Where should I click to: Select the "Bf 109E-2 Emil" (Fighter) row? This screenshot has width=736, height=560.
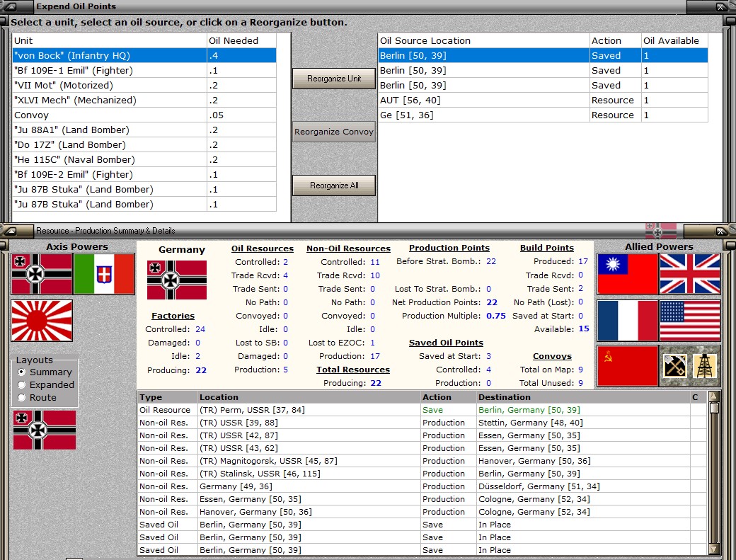(x=144, y=175)
